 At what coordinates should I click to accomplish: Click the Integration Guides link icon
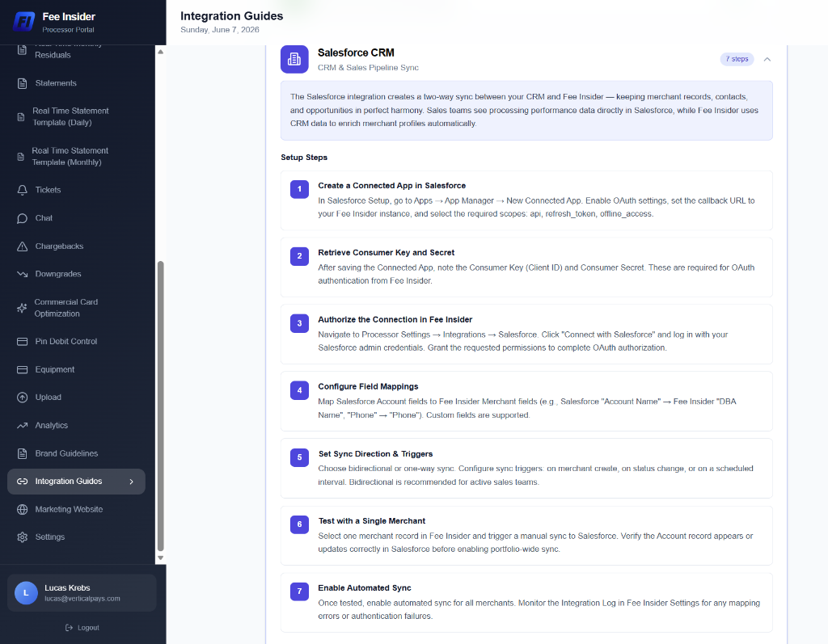(x=22, y=482)
